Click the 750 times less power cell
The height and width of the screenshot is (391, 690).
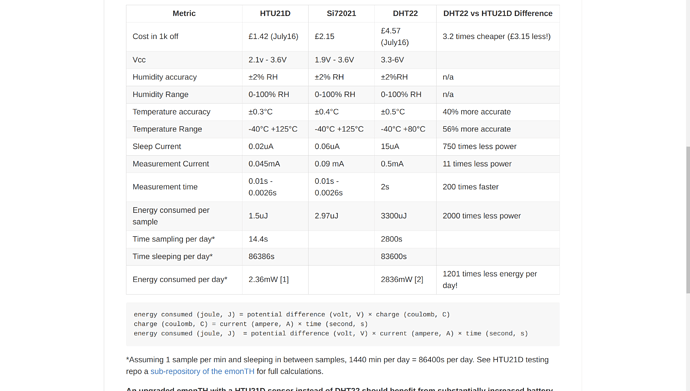click(479, 146)
